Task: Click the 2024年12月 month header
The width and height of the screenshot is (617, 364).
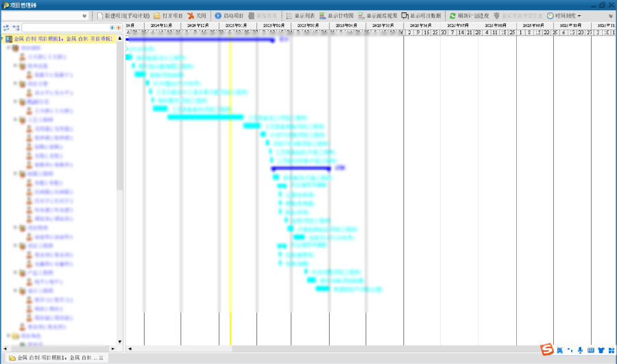Action: coord(198,25)
